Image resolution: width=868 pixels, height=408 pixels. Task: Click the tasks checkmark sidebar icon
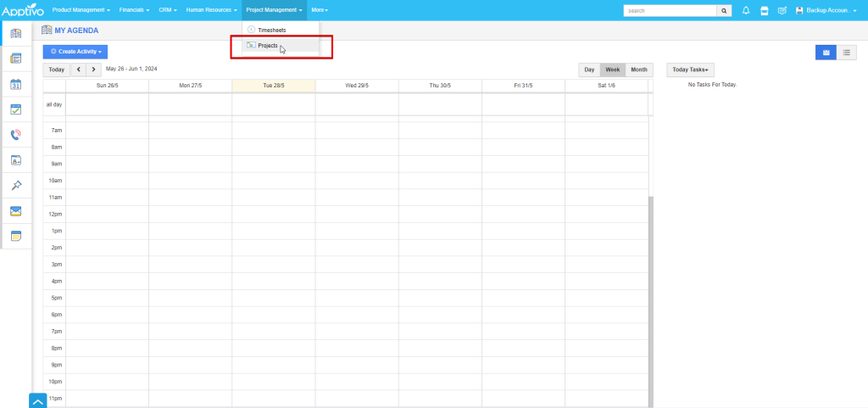click(x=15, y=109)
